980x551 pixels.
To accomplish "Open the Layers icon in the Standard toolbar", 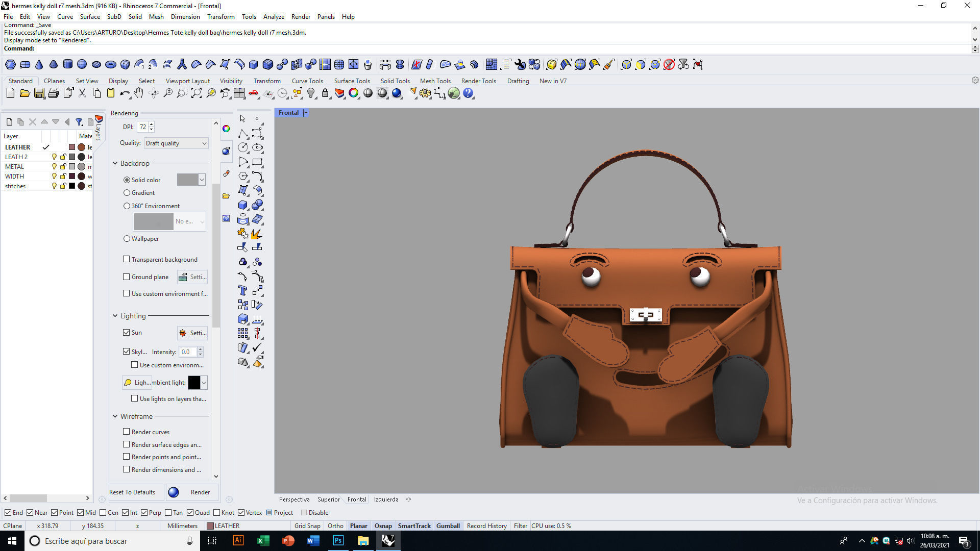I will tap(339, 93).
